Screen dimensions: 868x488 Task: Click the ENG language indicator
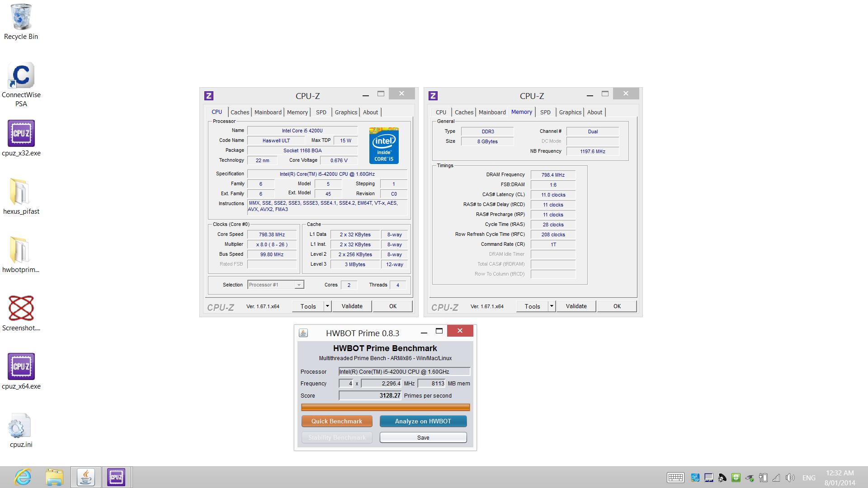coord(809,478)
